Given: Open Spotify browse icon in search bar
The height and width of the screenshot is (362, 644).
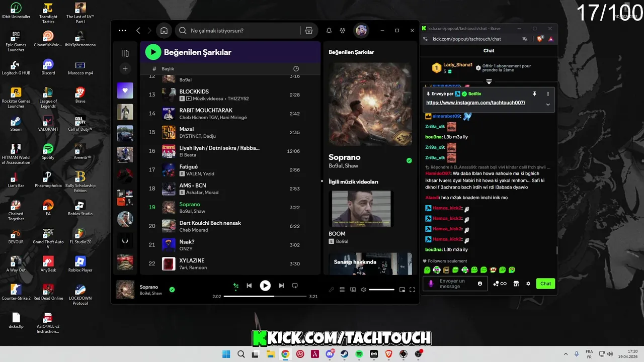Looking at the screenshot, I should pyautogui.click(x=309, y=31).
